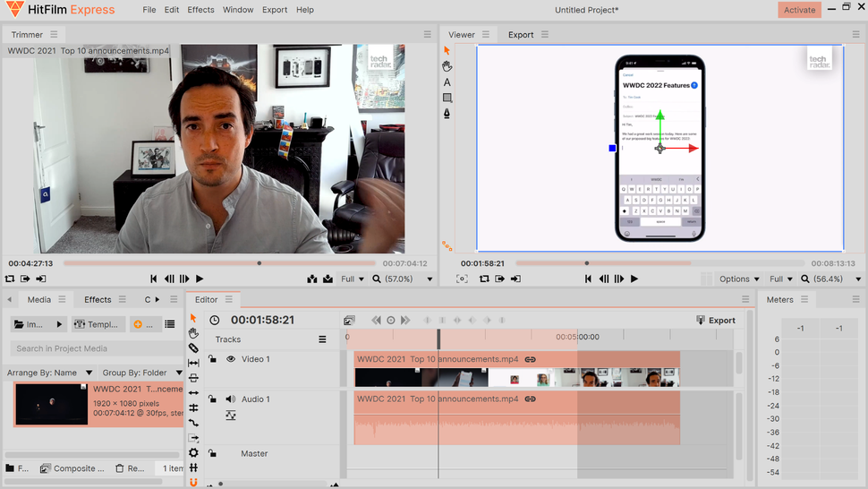Toggle Viewer loop playback icon
Screen dimensions: 868x489
[484, 279]
